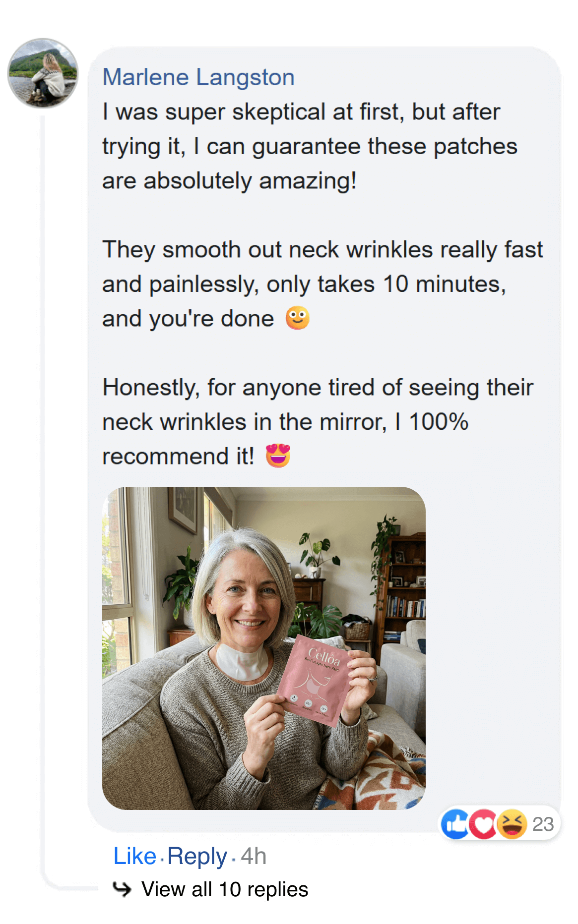The width and height of the screenshot is (578, 924).
Task: Expand View all 10 replies
Action: [224, 889]
